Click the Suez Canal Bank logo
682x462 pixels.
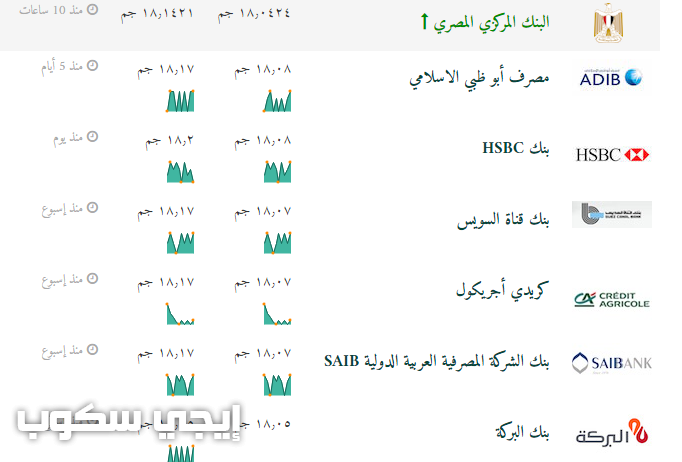pyautogui.click(x=612, y=214)
